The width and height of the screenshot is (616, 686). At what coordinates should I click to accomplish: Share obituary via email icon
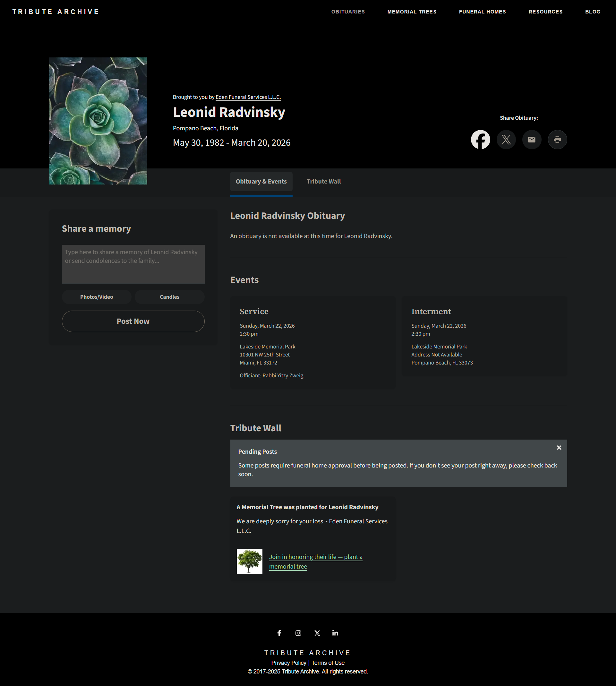[532, 140]
